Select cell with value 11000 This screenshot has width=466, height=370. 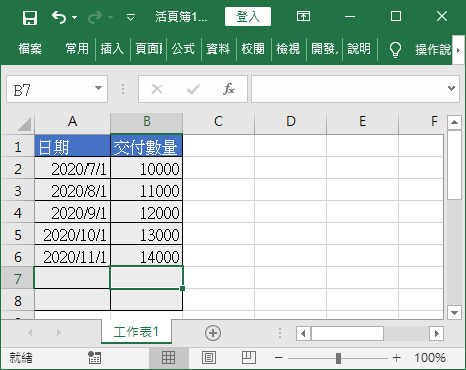[x=147, y=190]
